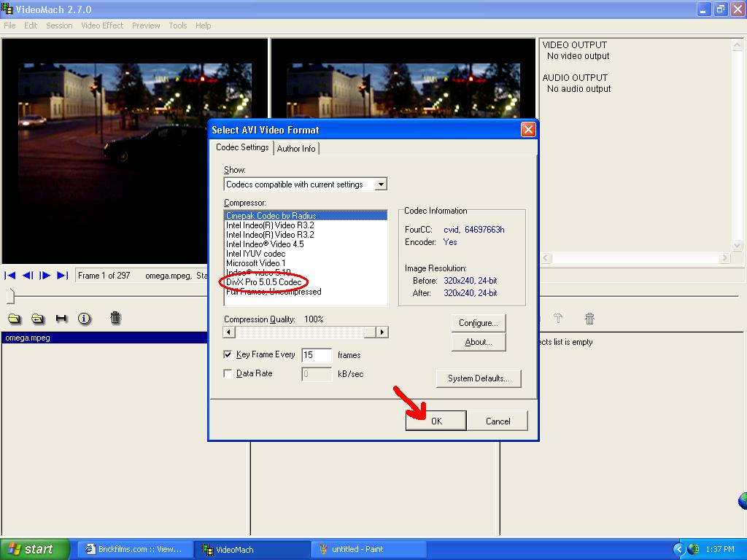Viewport: 747px width, 560px height.
Task: Jump to the last frame
Action: point(62,275)
